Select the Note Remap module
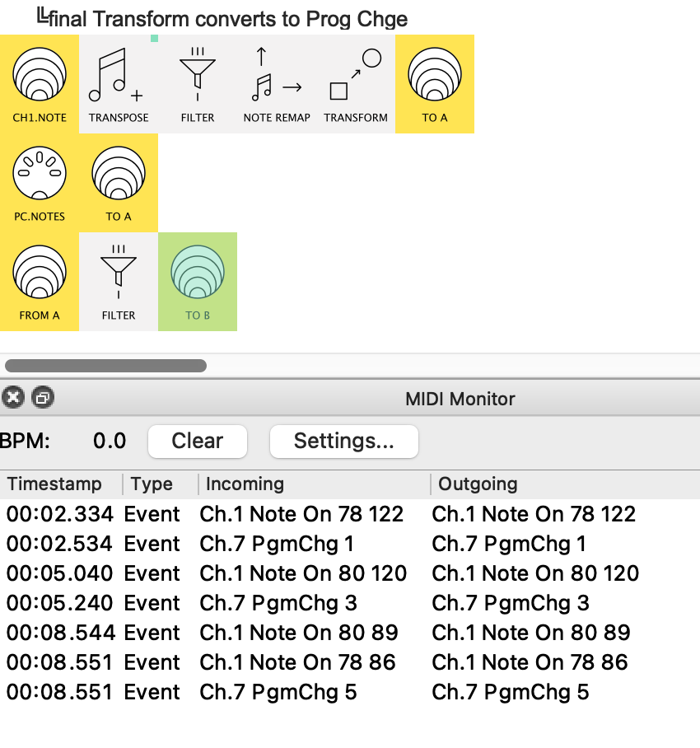Image resolution: width=700 pixels, height=748 pixels. [277, 84]
